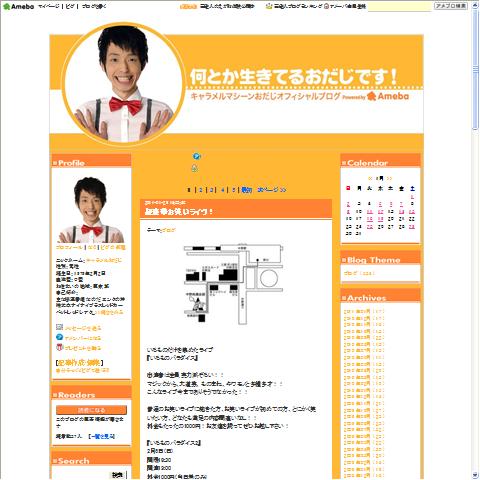Click the message envelope icon in Profile
This screenshot has height=480, width=480.
coord(59,327)
